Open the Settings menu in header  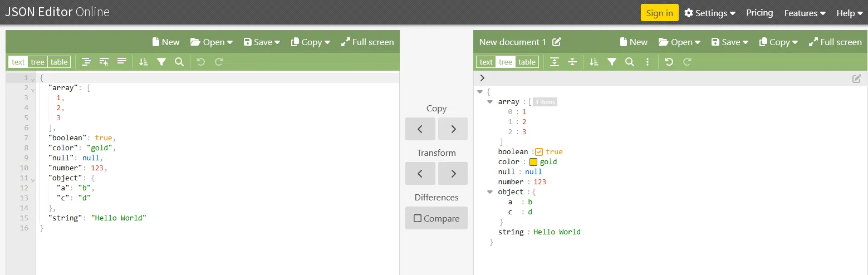click(710, 13)
